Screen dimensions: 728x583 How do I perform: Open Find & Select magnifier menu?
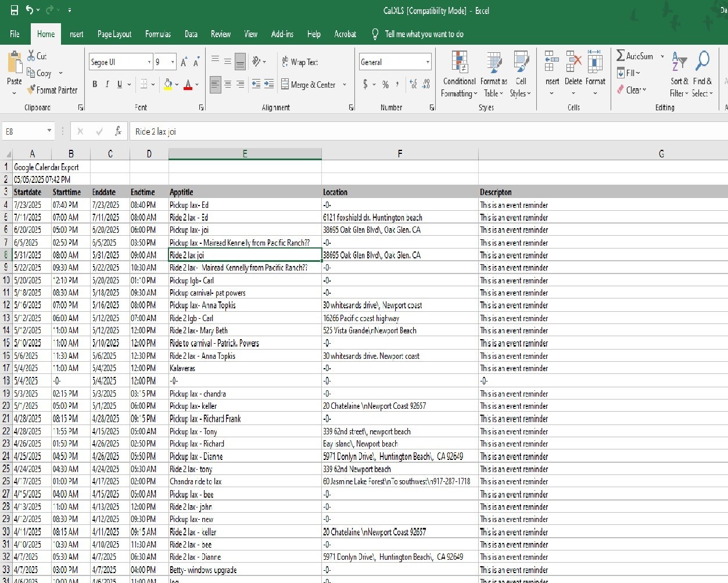[702, 74]
